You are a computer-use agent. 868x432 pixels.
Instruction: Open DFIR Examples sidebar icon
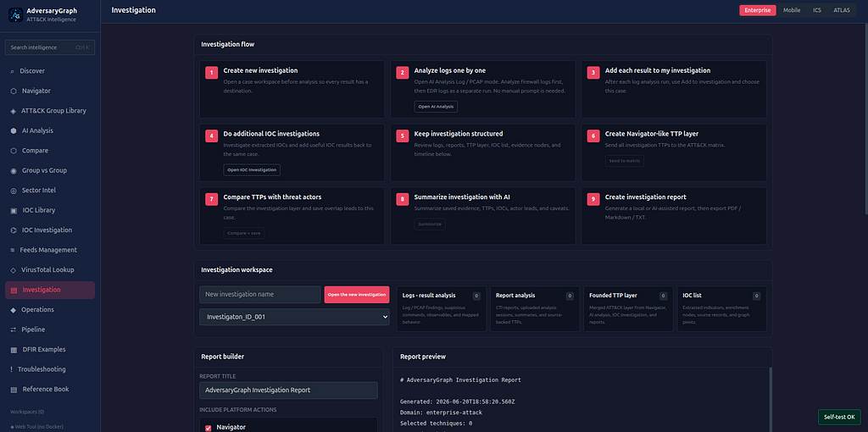pos(14,350)
